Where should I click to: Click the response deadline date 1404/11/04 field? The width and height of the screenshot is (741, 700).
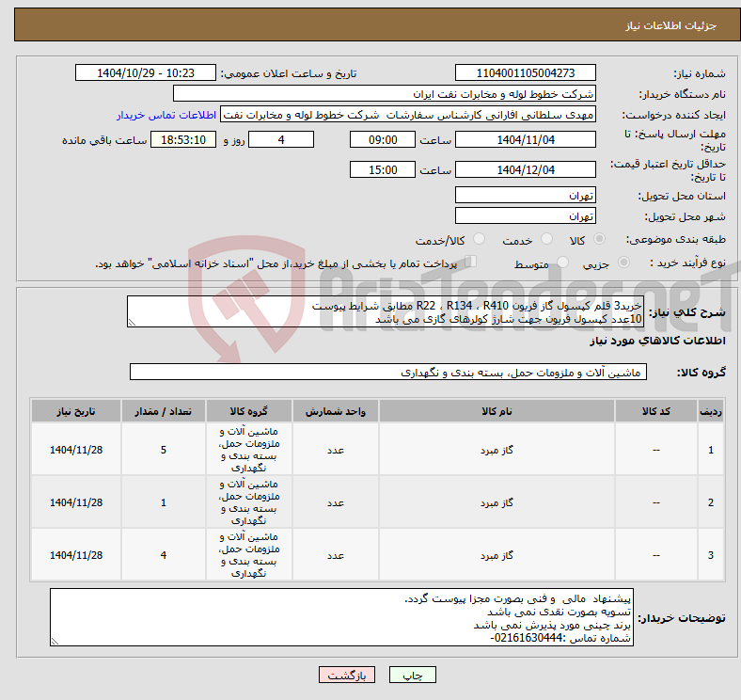[x=526, y=139]
